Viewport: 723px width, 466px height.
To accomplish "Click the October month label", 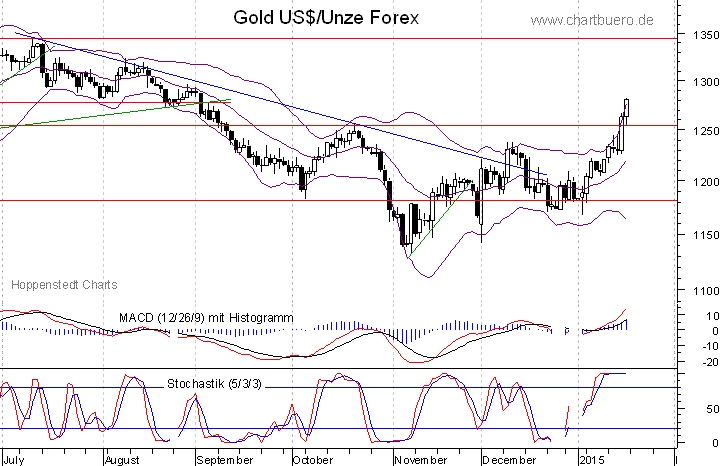I will pyautogui.click(x=313, y=460).
